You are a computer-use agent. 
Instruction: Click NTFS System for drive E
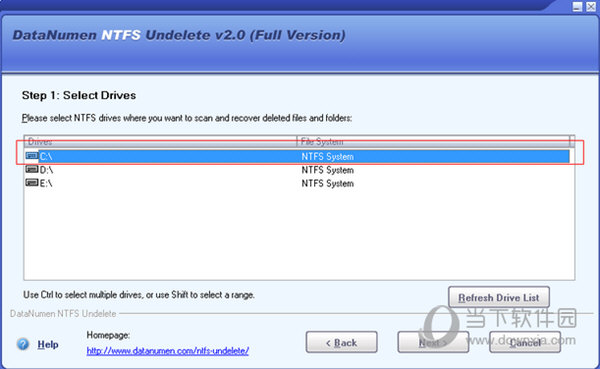[327, 183]
